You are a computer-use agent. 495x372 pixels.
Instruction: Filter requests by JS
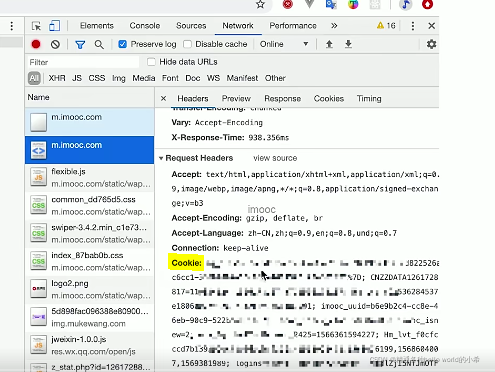point(77,78)
